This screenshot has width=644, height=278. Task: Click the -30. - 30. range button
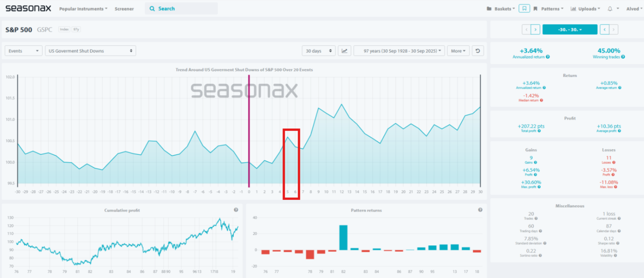570,29
